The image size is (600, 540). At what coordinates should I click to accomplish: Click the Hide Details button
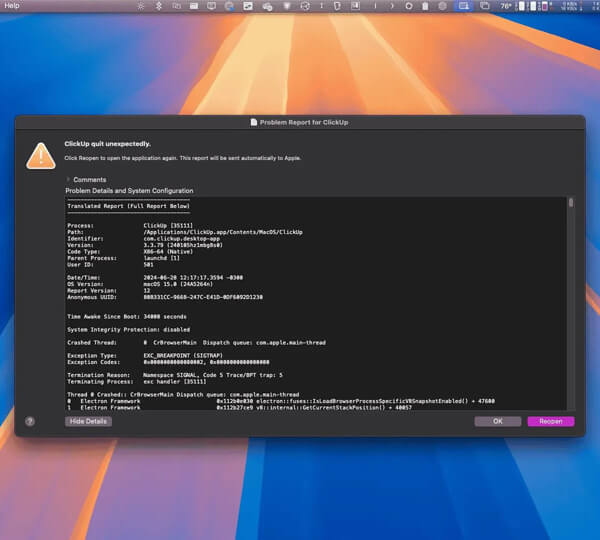88,421
